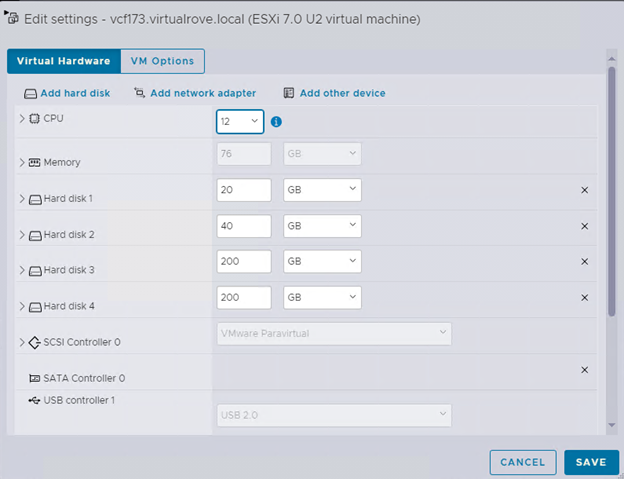Click the vertical scrollbar thumb
The height and width of the screenshot is (479, 624).
click(x=612, y=192)
